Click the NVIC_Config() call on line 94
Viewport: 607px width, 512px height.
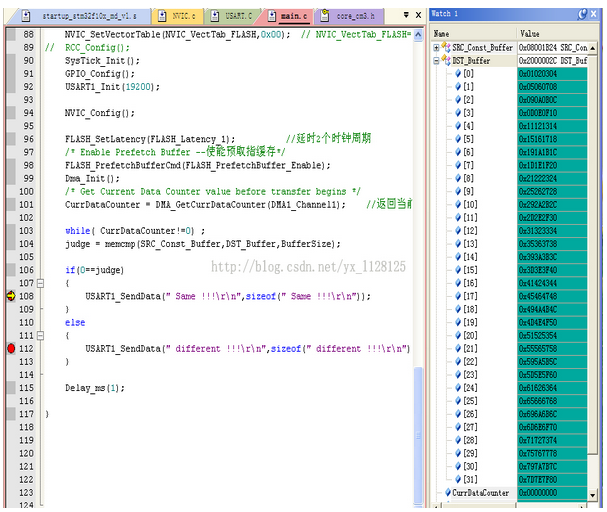[x=100, y=113]
